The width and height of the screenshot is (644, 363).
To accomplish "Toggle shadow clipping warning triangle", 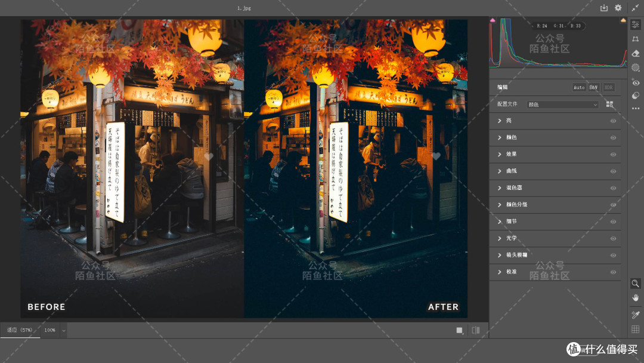I will point(493,20).
